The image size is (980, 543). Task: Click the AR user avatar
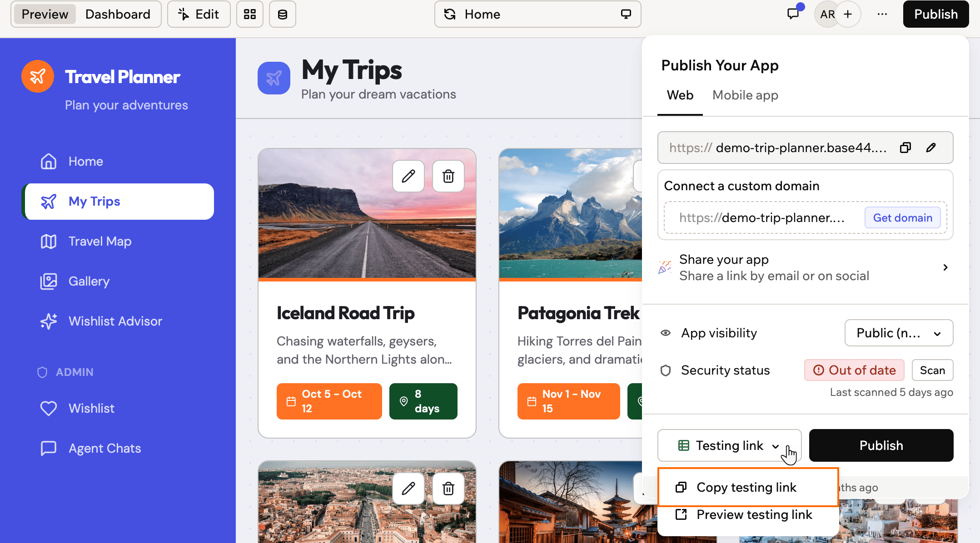826,14
